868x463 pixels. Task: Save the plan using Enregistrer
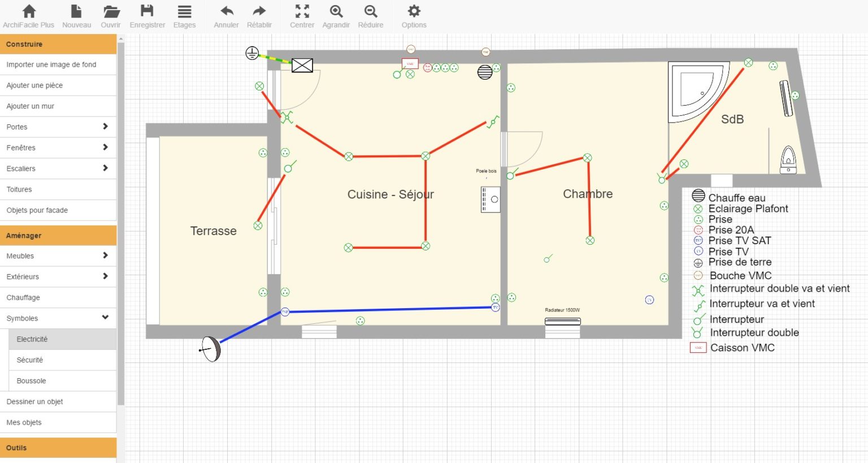click(x=147, y=16)
